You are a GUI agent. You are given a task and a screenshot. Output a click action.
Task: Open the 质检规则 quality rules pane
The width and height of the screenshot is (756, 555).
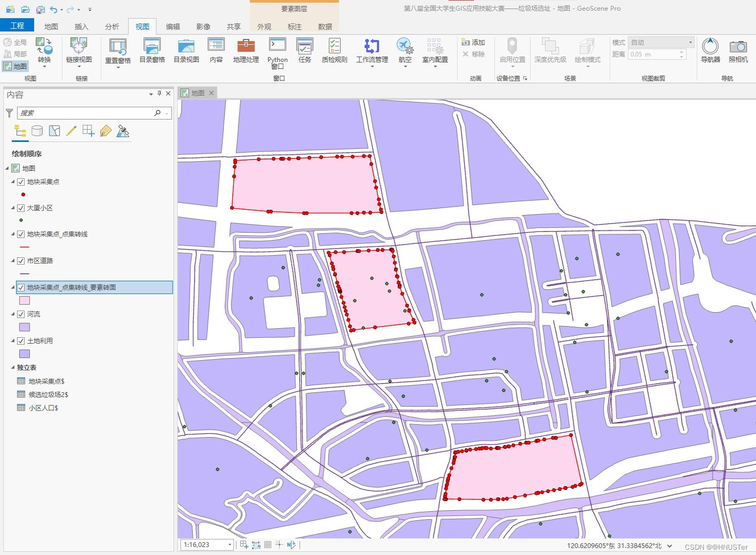click(x=335, y=51)
